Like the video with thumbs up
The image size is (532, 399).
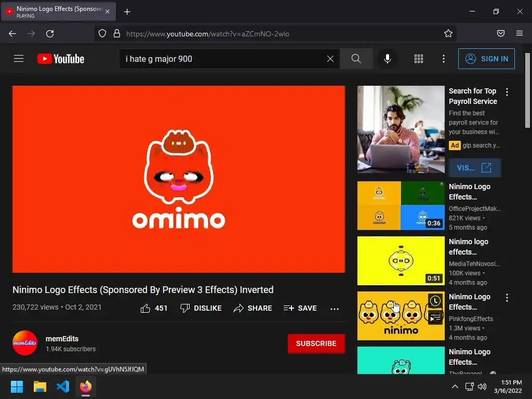pos(154,308)
